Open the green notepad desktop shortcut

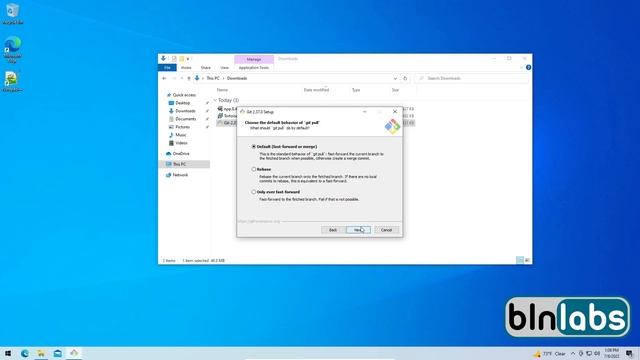coord(12,82)
